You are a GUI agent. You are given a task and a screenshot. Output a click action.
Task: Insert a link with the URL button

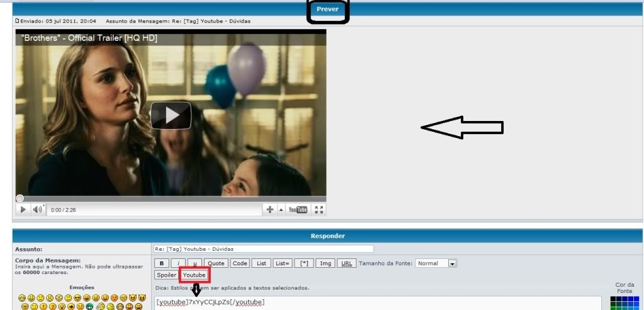click(x=347, y=263)
